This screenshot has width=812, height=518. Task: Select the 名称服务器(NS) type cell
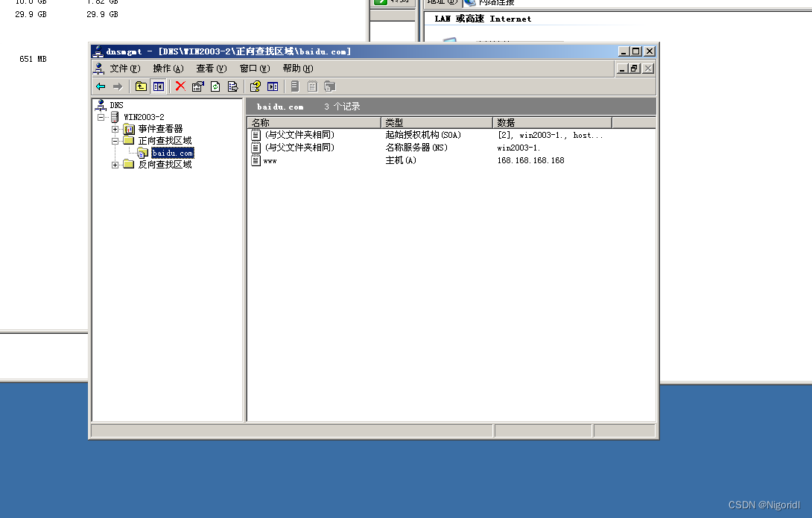(x=416, y=148)
